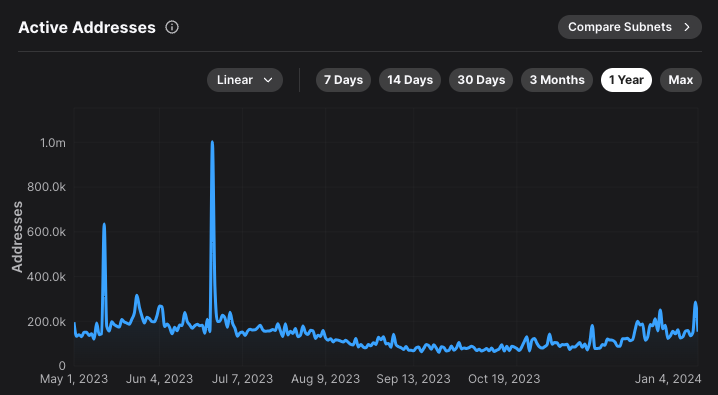The image size is (718, 395).
Task: Click the Addresses axis title
Action: coord(17,237)
